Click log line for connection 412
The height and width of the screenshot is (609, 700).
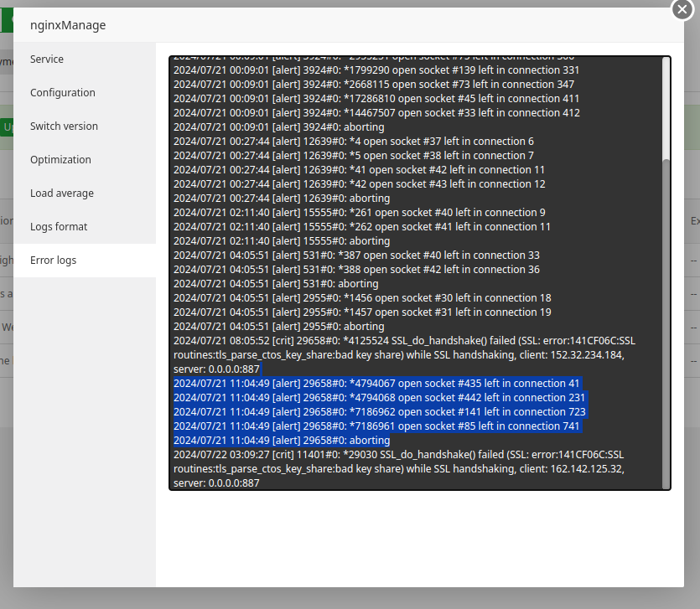[376, 113]
